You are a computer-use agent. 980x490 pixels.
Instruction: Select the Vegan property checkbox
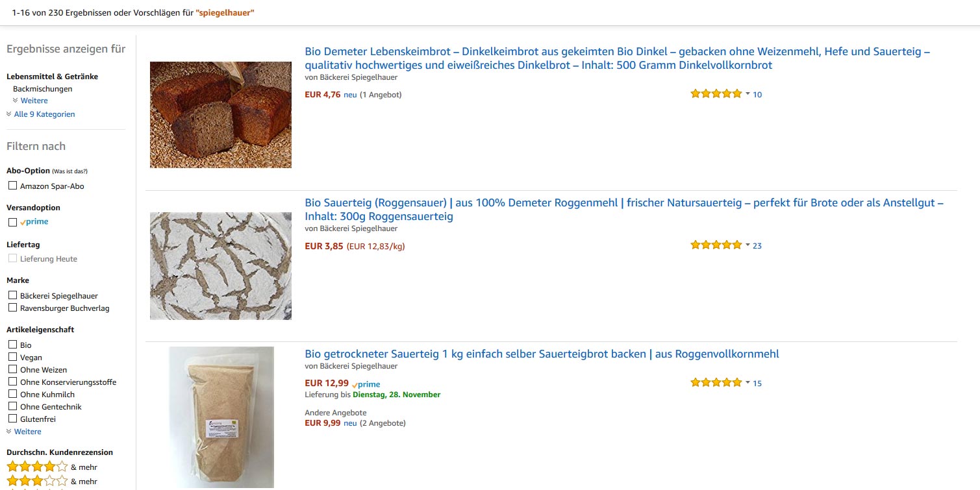coord(12,357)
